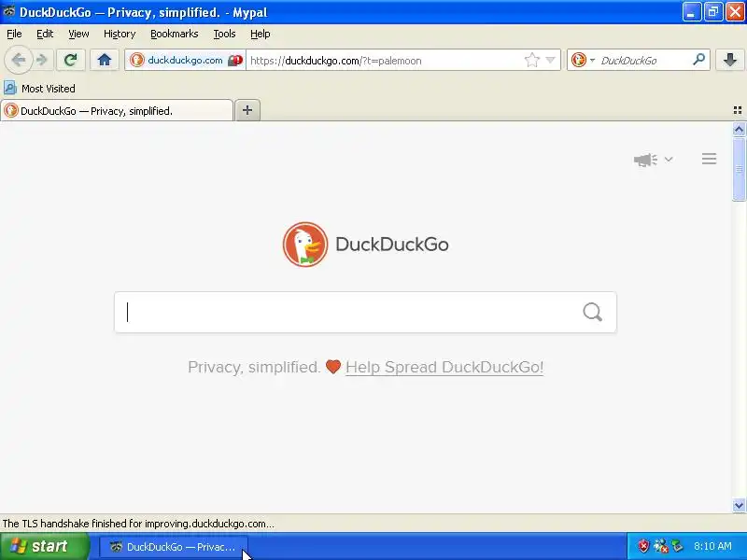This screenshot has height=560, width=747.
Task: Click the safely remove hardware tray icon
Action: click(x=677, y=546)
